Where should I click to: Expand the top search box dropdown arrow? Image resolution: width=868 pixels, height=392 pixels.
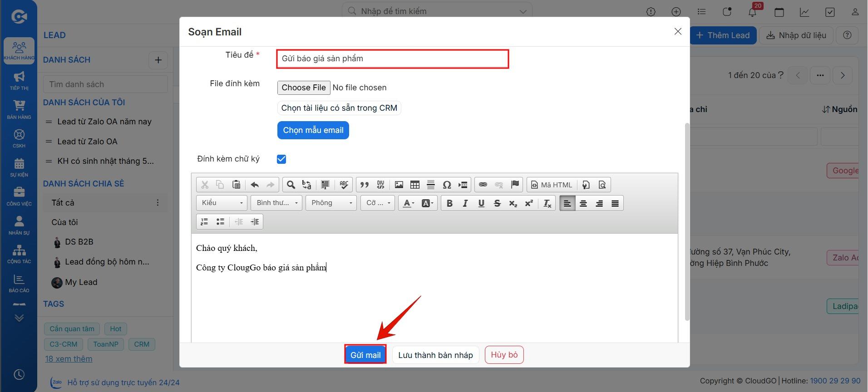click(x=523, y=11)
